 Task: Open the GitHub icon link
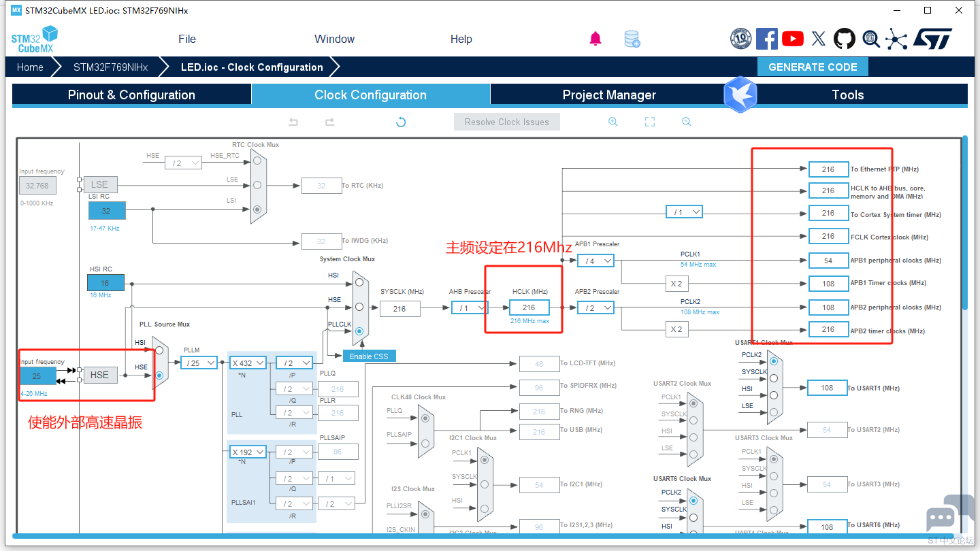845,39
